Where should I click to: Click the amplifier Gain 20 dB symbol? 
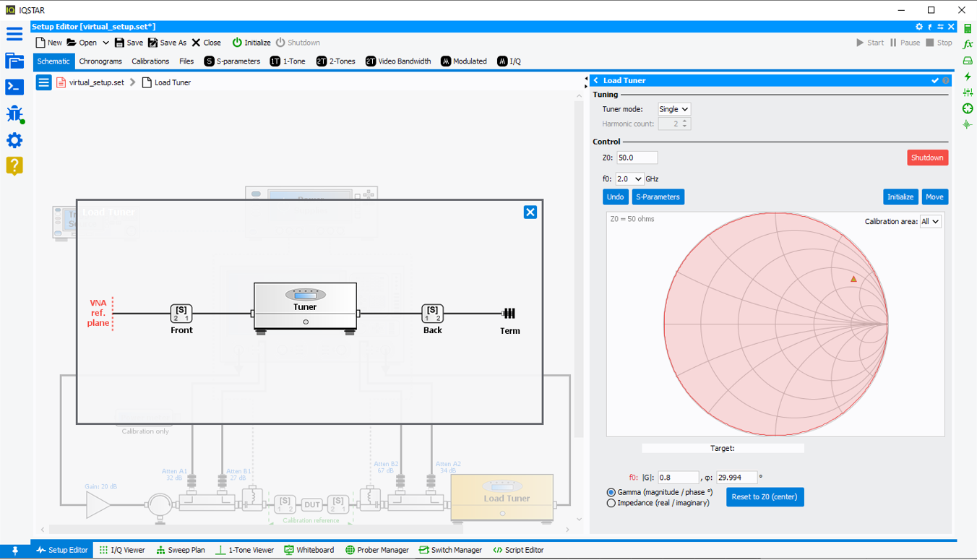coord(99,504)
